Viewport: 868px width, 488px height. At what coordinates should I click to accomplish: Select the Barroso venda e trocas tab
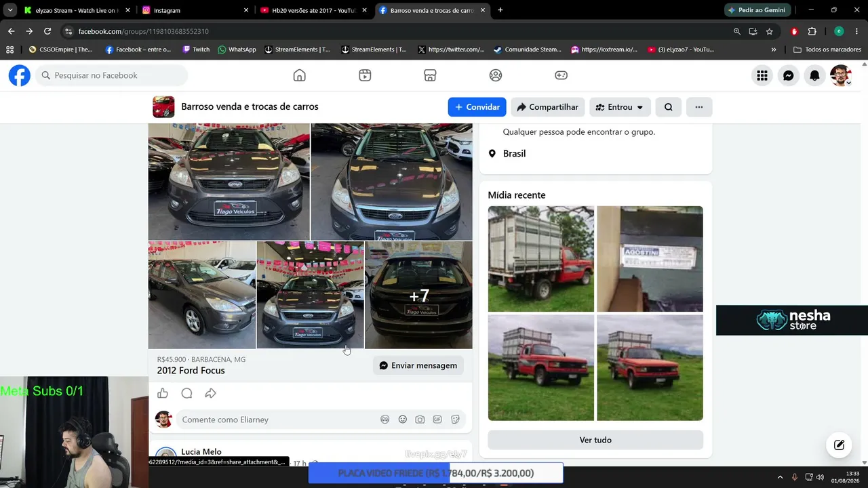(x=431, y=10)
